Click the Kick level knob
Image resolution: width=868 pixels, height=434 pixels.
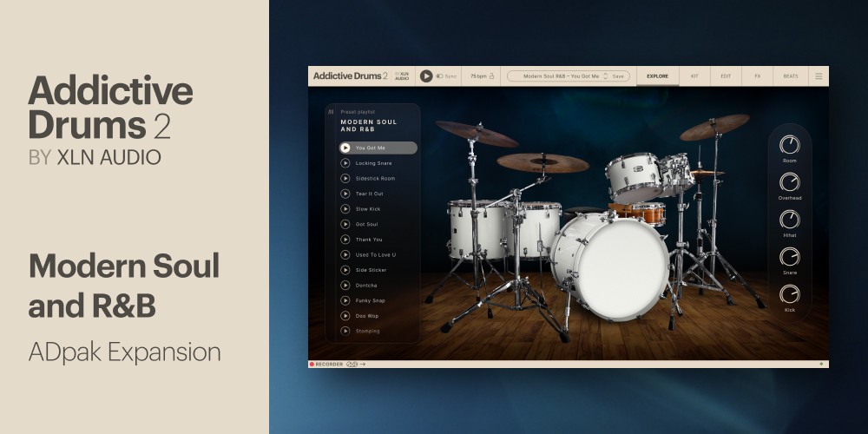click(x=789, y=293)
